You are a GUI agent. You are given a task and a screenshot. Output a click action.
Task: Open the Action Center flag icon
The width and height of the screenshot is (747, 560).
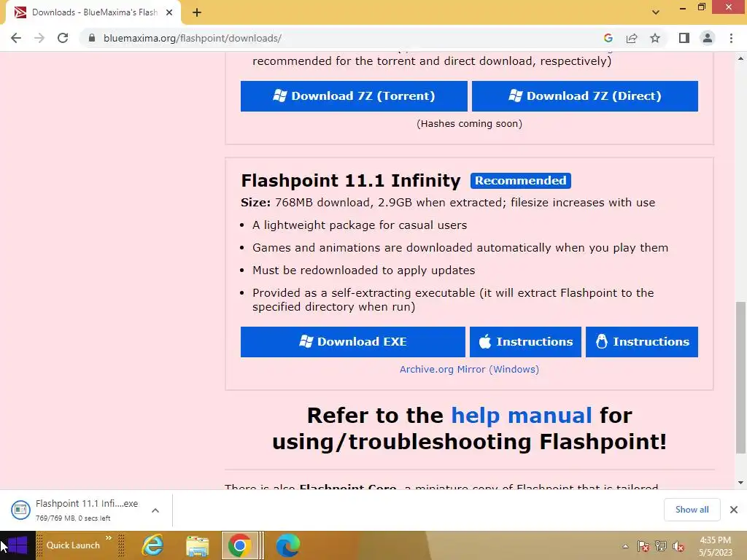(x=643, y=546)
